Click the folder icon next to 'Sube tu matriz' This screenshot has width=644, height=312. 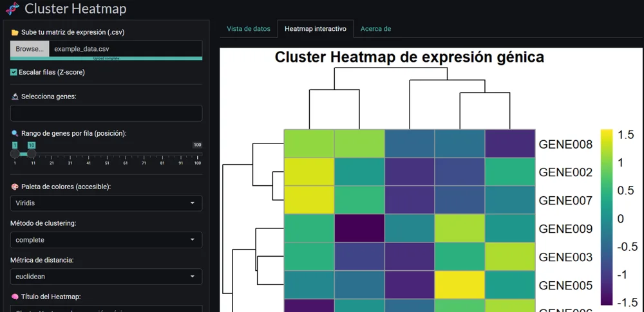tap(15, 32)
